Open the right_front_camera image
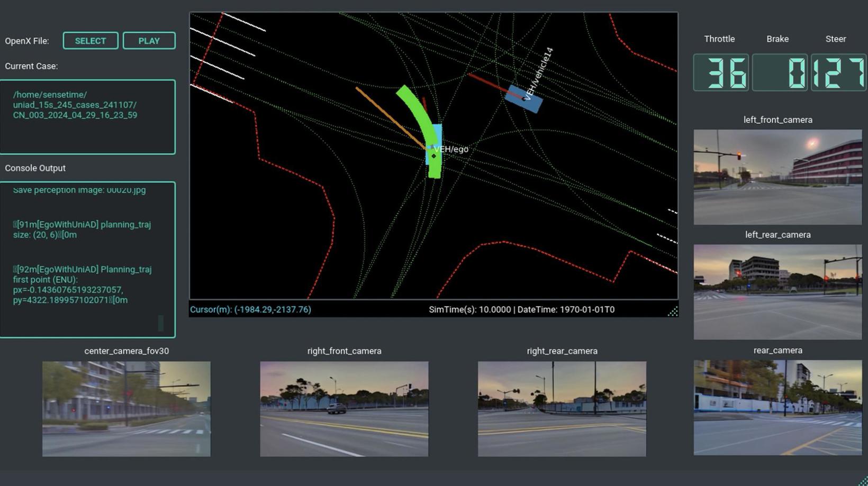This screenshot has width=868, height=486. click(x=344, y=409)
